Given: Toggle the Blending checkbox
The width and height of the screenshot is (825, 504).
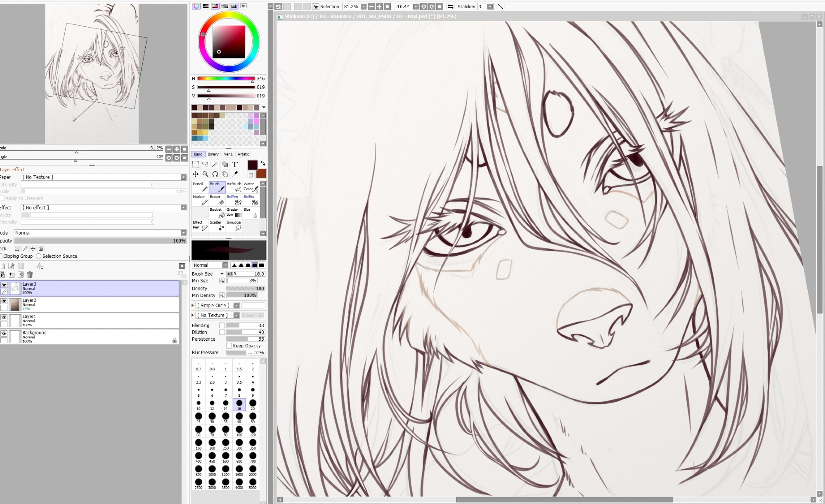Looking at the screenshot, I should pos(222,325).
